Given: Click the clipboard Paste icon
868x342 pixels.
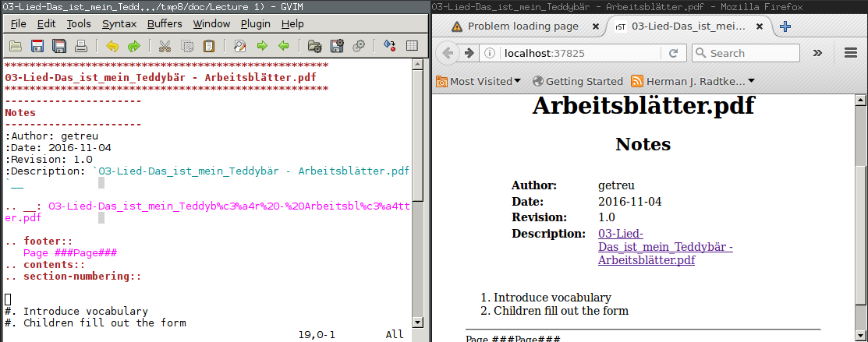Looking at the screenshot, I should pos(208,46).
